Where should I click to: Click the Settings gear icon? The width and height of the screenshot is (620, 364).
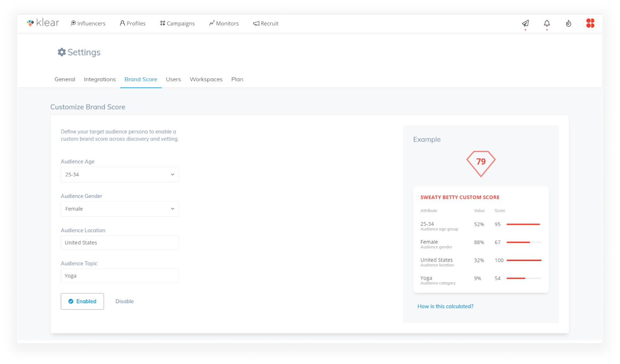click(62, 52)
